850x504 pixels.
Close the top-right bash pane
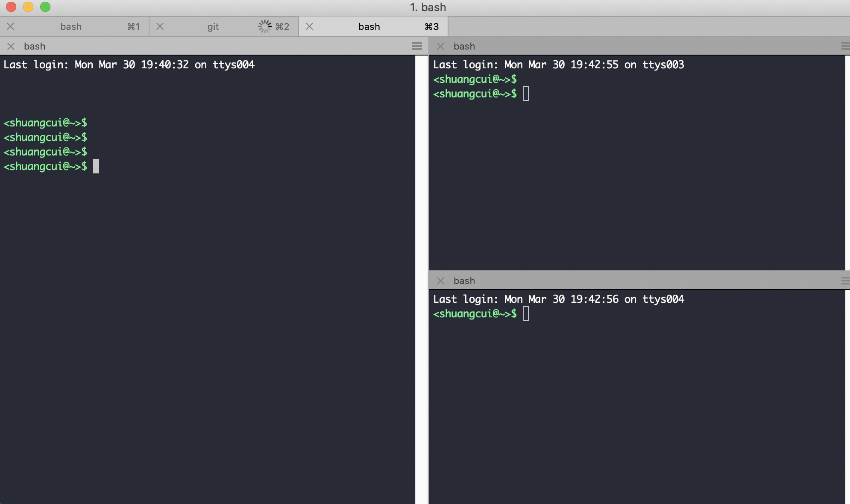pyautogui.click(x=441, y=46)
